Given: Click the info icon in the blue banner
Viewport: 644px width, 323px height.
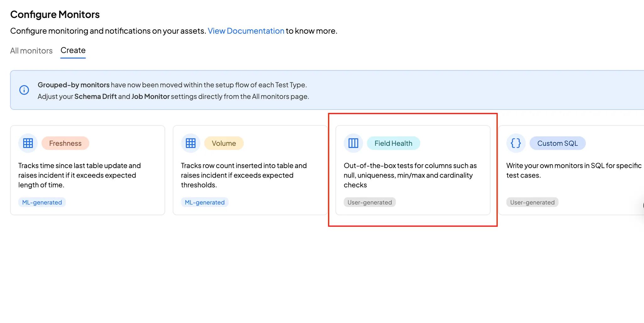Looking at the screenshot, I should pos(24,90).
